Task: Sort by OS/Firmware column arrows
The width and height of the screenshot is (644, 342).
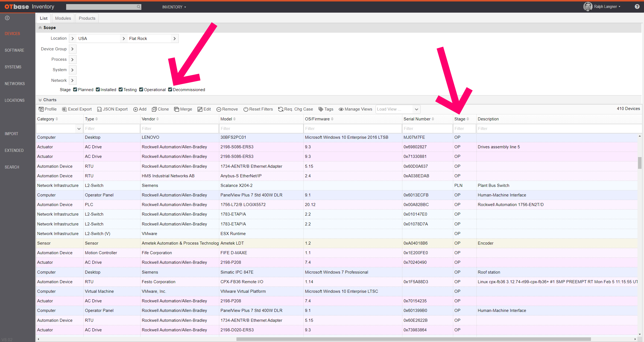Action: (332, 119)
